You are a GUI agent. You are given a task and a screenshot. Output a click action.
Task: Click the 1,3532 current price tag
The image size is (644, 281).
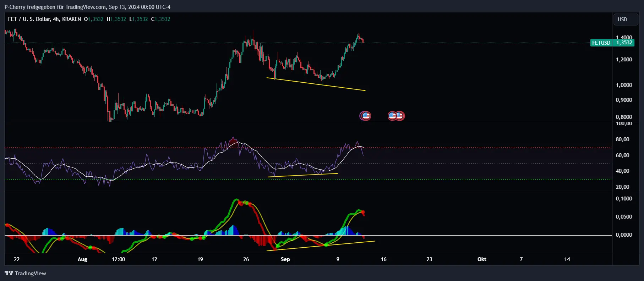pos(624,43)
